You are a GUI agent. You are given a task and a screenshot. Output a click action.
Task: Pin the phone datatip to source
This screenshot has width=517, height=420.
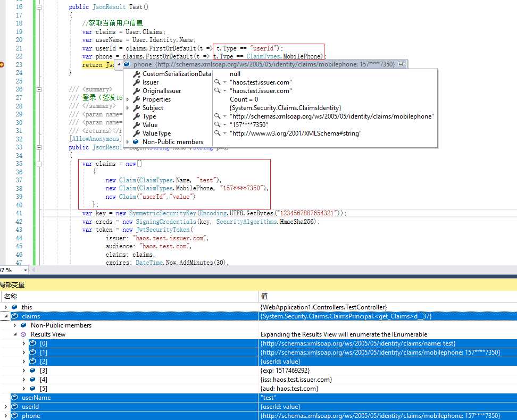(402, 64)
